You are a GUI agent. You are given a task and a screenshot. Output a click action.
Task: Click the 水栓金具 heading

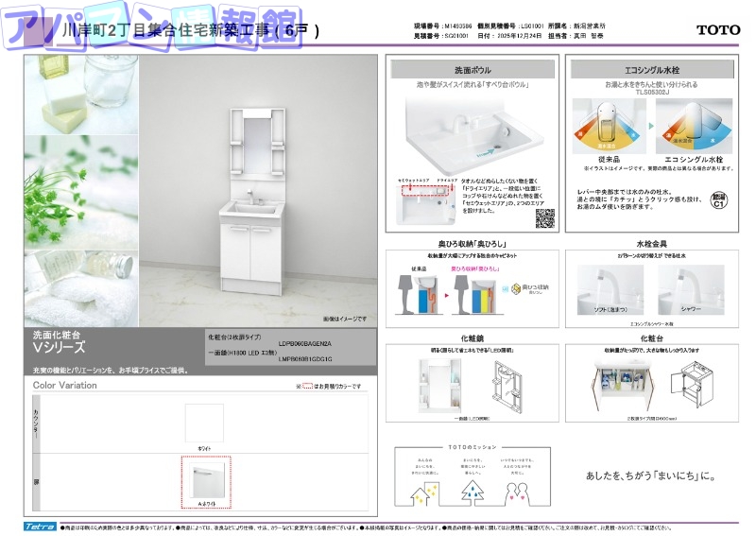click(x=651, y=244)
